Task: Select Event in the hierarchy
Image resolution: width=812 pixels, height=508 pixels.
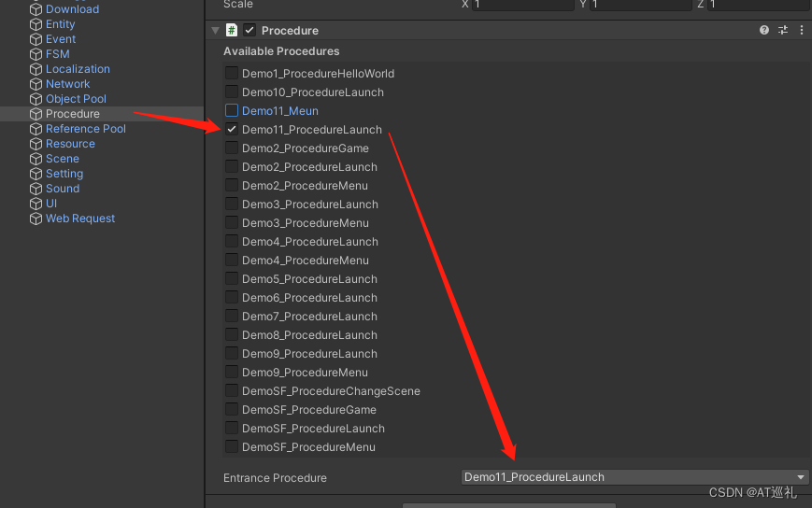Action: pyautogui.click(x=61, y=39)
